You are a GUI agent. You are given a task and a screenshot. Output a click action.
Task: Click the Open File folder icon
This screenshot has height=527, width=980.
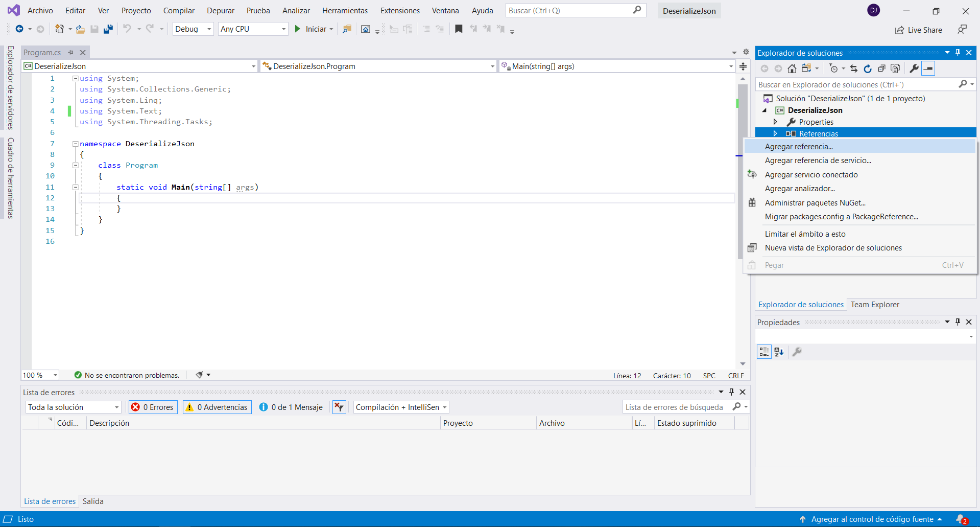pos(80,29)
